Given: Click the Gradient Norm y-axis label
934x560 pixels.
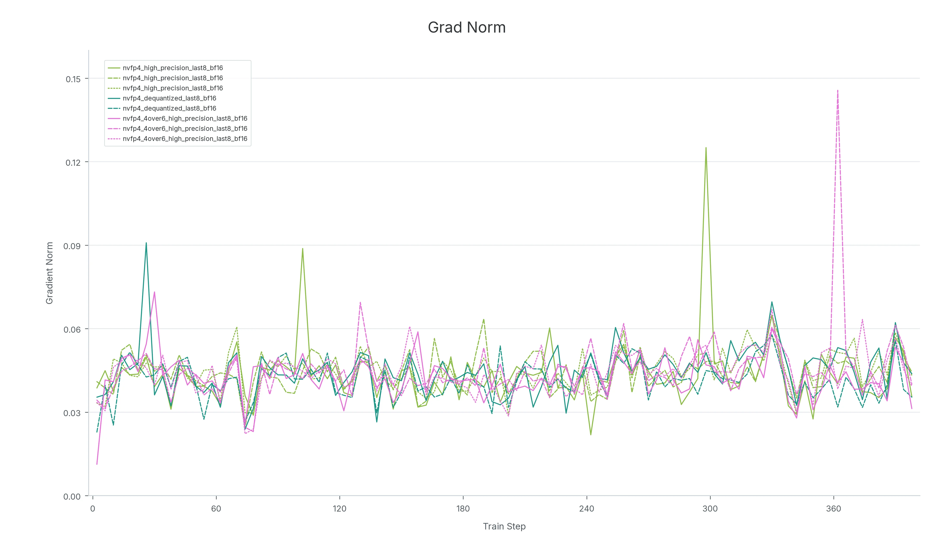Looking at the screenshot, I should [50, 273].
